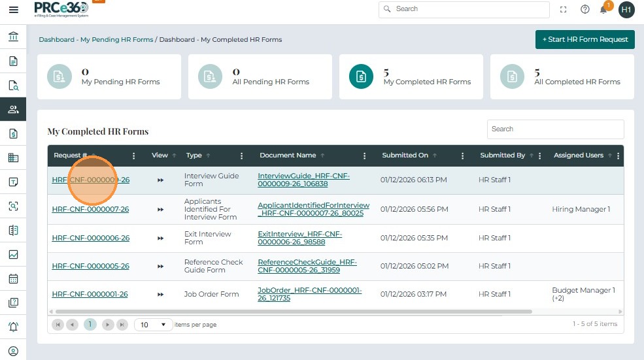Select the My Pending HR Forms card
This screenshot has width=644, height=360.
109,76
